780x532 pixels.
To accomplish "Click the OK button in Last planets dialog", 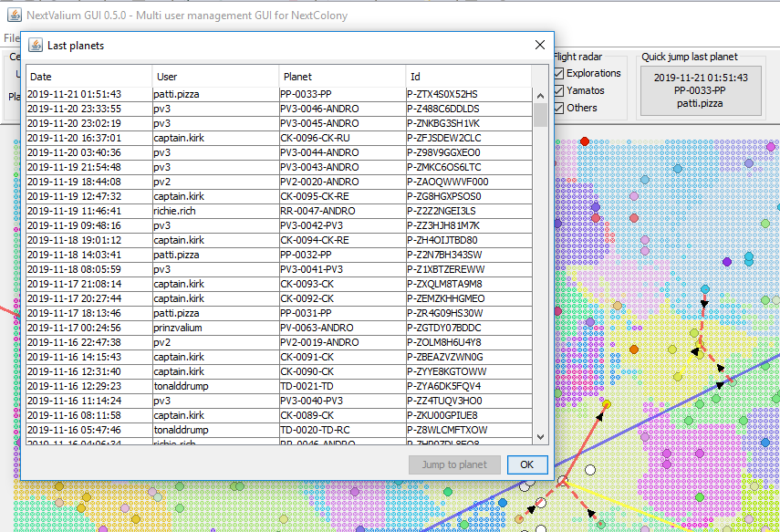I will pos(527,464).
